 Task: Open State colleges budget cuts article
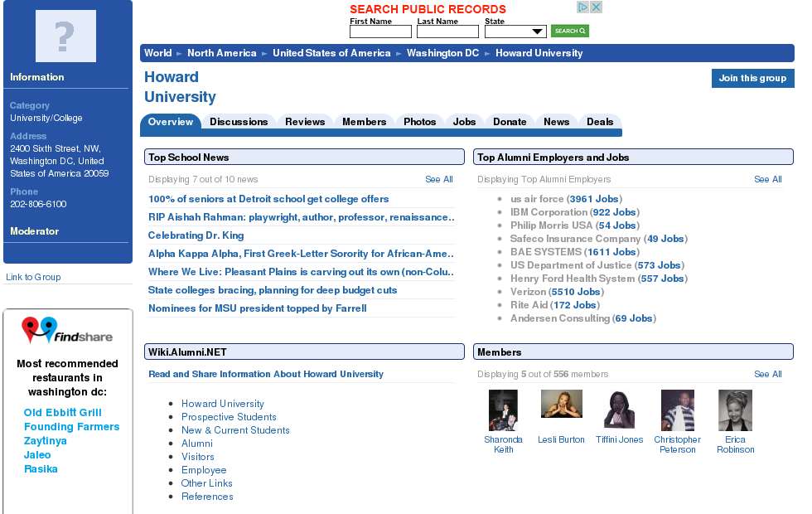click(x=273, y=290)
